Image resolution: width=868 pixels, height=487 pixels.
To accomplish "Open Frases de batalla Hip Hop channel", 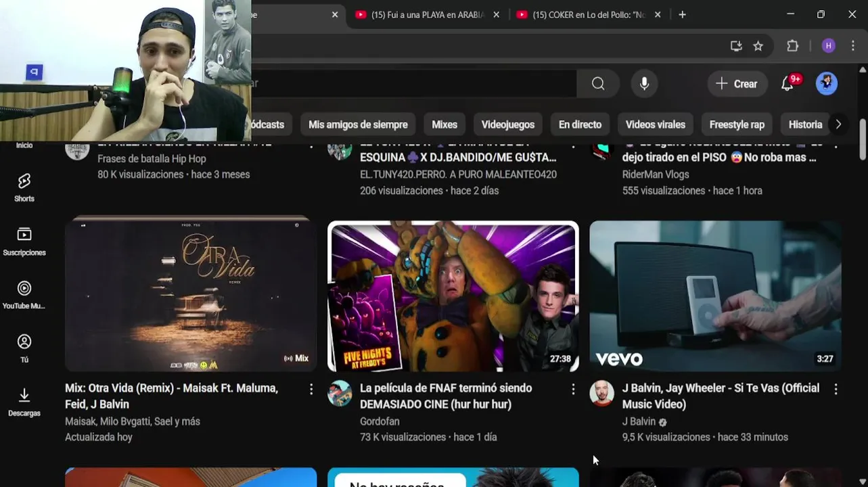I will (x=152, y=159).
